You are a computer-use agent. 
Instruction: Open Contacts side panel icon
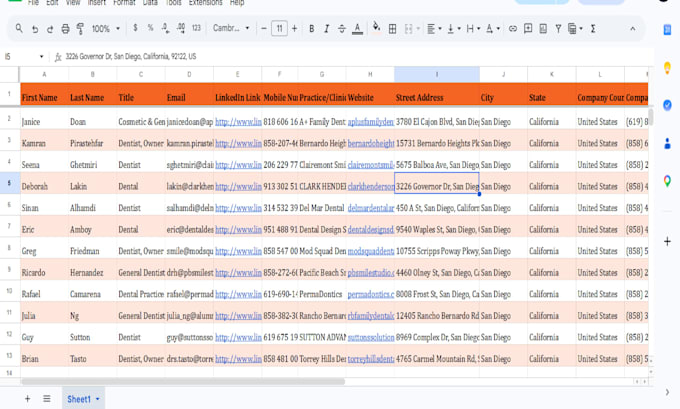click(x=667, y=143)
